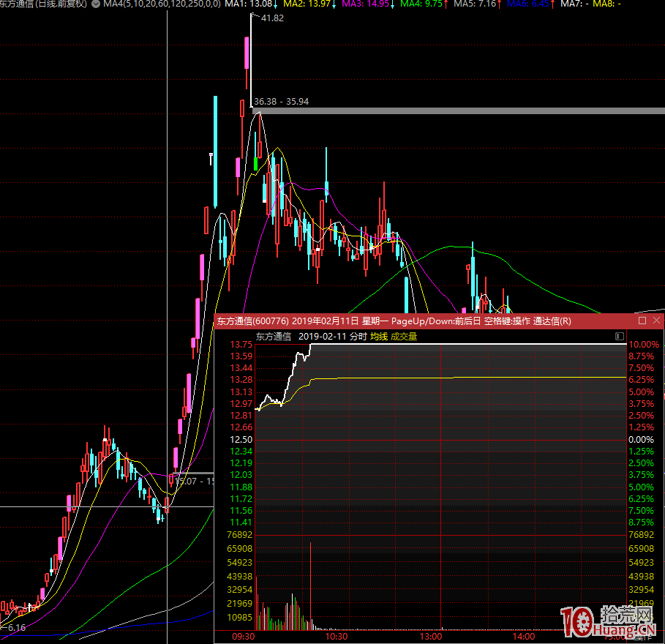Click the white 0.00% percent label
665x644 pixels.
641,440
